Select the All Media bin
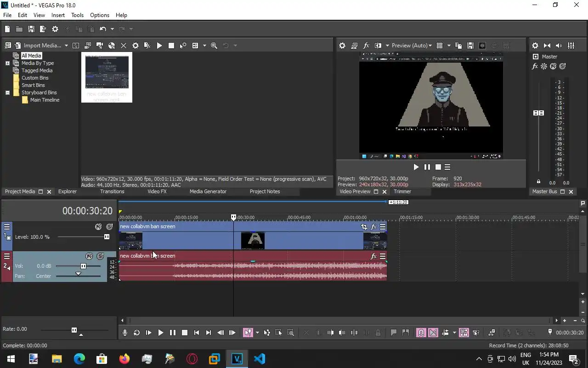This screenshot has height=368, width=588. point(31,56)
